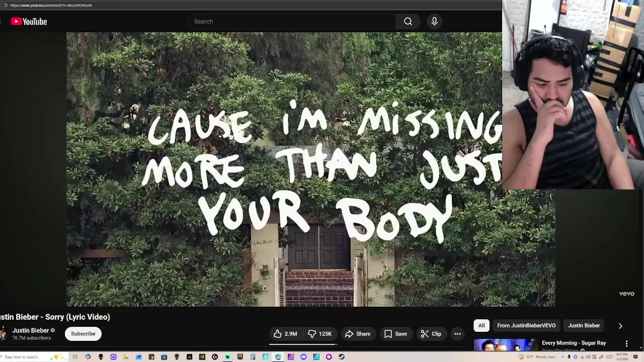
Task: Show hidden system tray icons
Action: tap(563, 357)
